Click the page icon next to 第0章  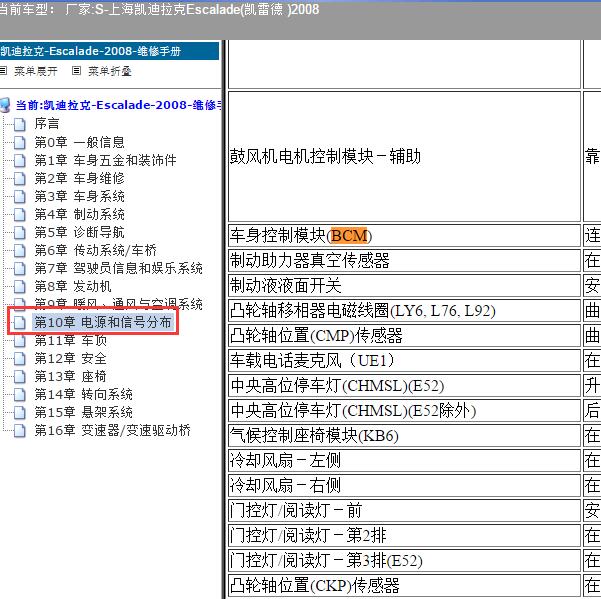(20, 143)
